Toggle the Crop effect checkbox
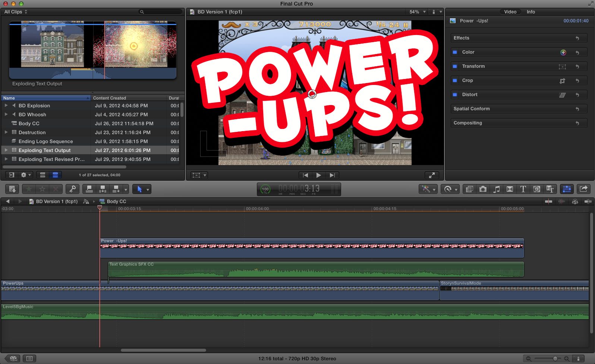This screenshot has width=595, height=364. [455, 80]
